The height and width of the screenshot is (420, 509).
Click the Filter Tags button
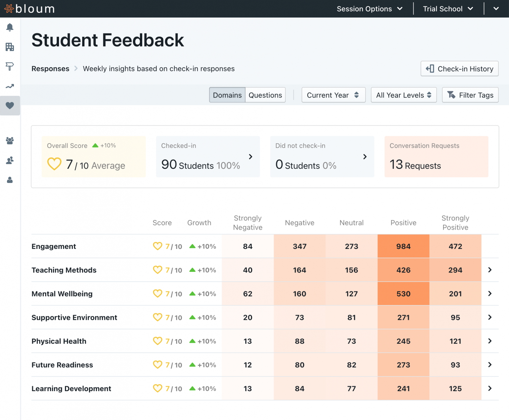470,95
